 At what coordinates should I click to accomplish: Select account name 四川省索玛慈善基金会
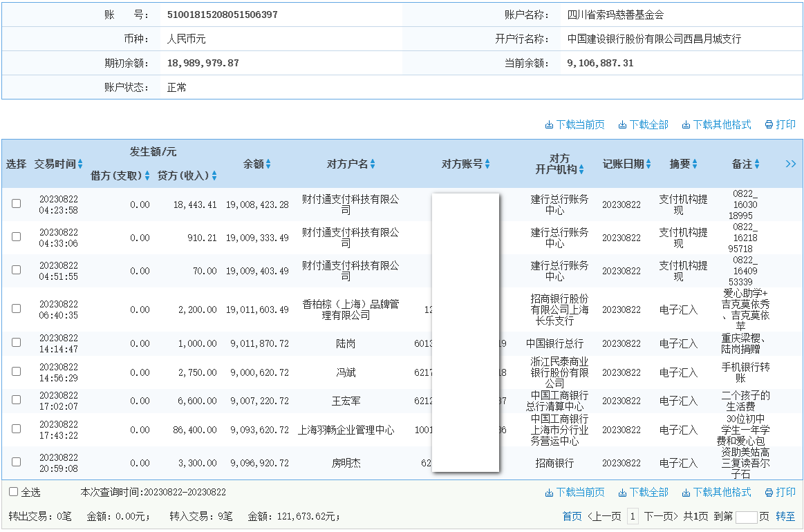pos(615,15)
